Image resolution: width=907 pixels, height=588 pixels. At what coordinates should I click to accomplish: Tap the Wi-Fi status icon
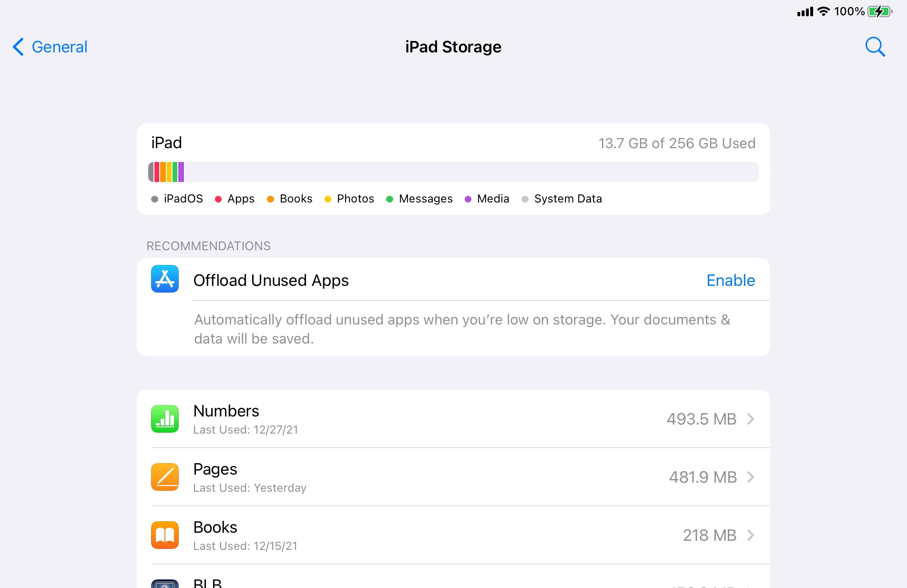[x=823, y=11]
